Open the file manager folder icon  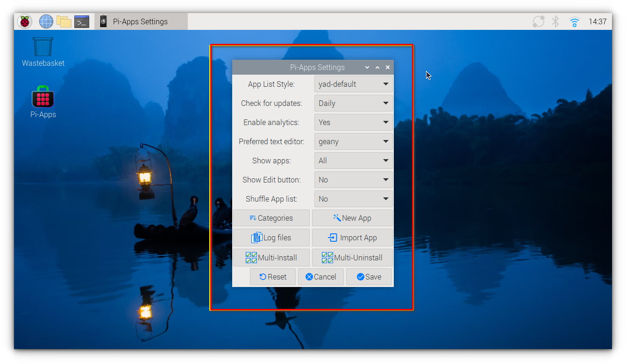point(64,21)
